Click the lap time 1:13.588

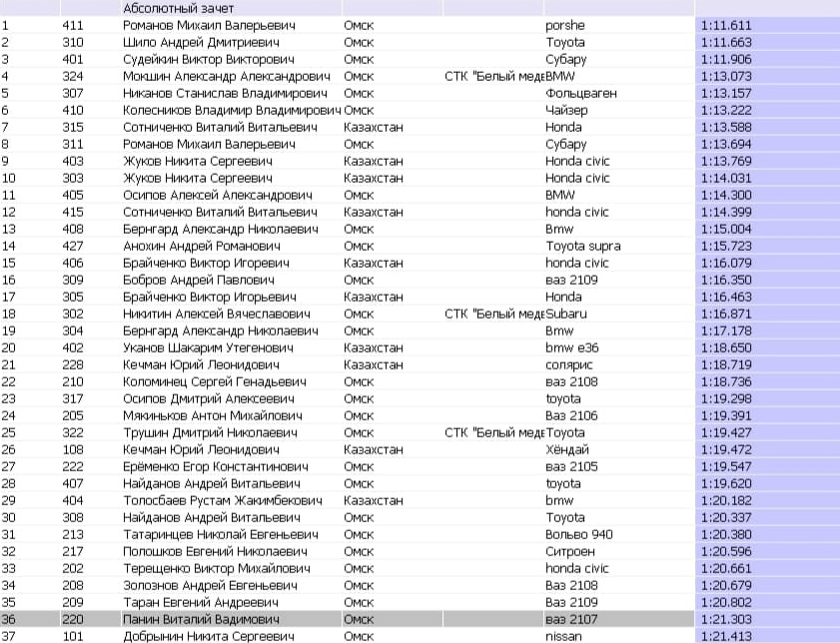tap(726, 128)
